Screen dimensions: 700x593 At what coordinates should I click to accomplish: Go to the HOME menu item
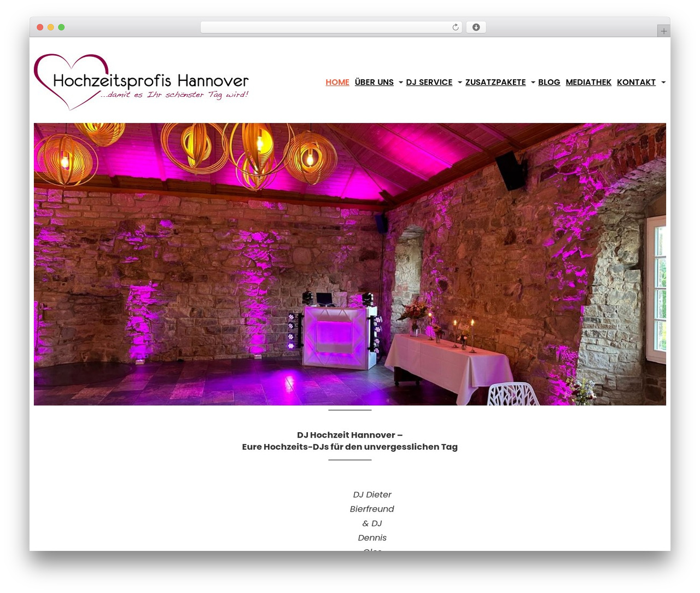(x=337, y=82)
